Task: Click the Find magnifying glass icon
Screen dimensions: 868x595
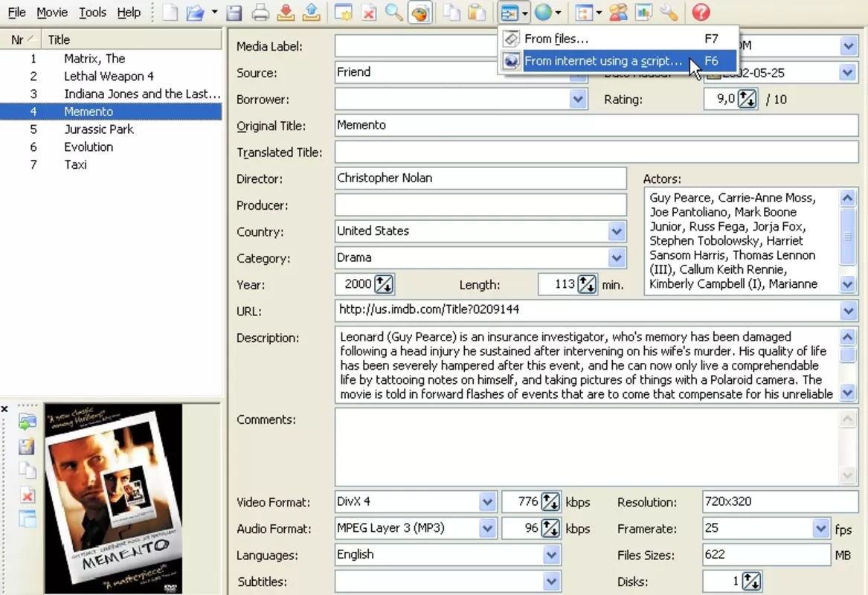Action: click(x=394, y=12)
